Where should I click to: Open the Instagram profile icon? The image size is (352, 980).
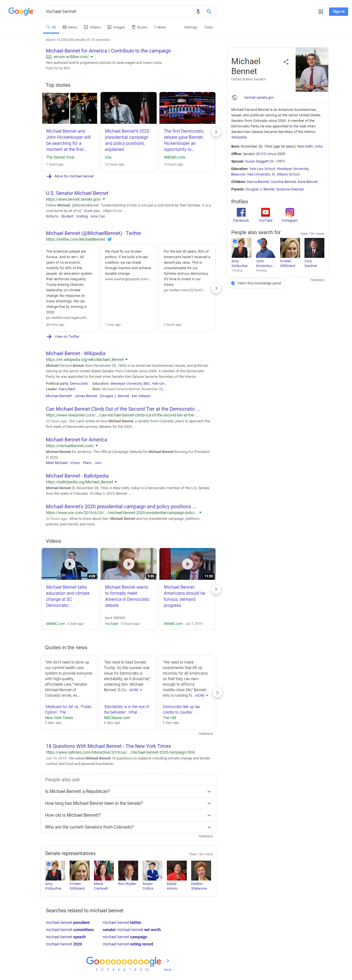[x=290, y=212]
